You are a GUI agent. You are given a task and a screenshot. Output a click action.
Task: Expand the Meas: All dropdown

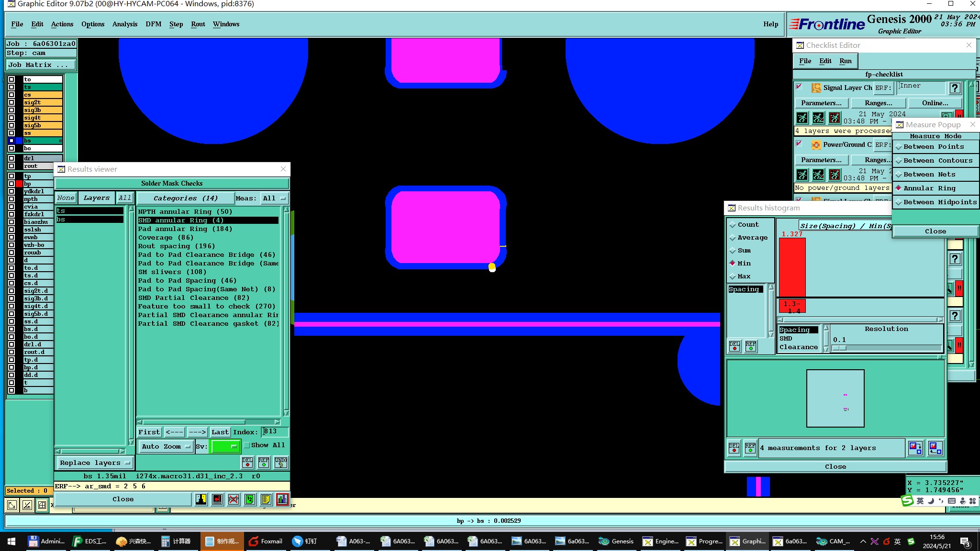point(274,198)
